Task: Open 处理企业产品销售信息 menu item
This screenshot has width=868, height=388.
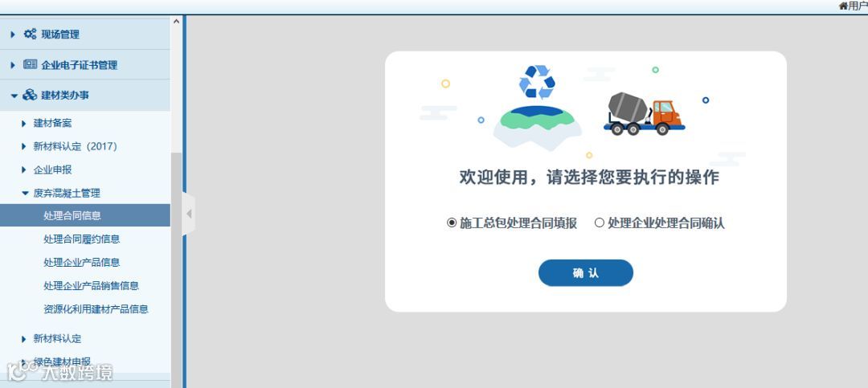Action: 91,286
